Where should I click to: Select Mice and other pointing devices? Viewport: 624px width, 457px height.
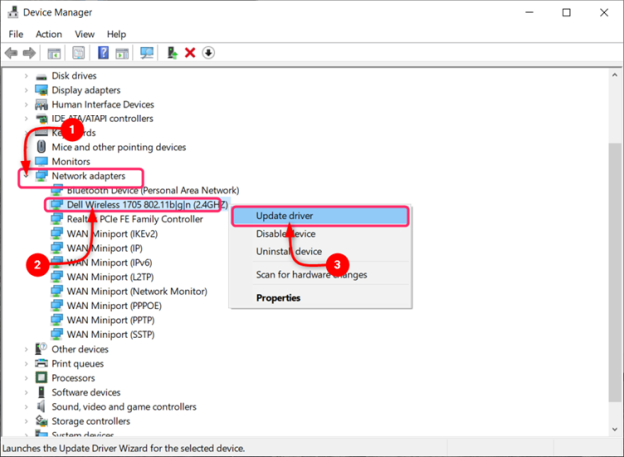tap(119, 147)
